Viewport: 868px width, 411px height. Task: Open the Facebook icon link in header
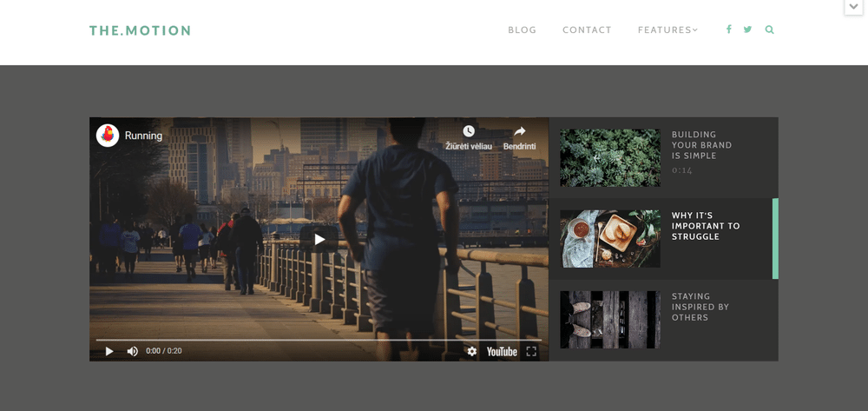(729, 30)
